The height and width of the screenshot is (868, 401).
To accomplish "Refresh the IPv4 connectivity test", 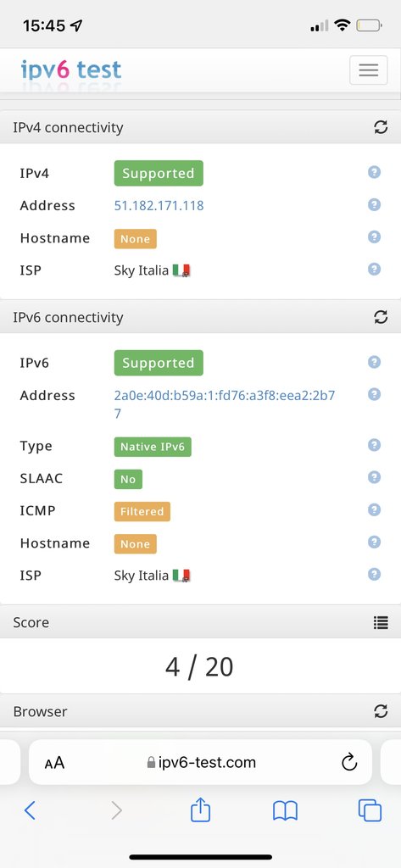I will pyautogui.click(x=381, y=127).
